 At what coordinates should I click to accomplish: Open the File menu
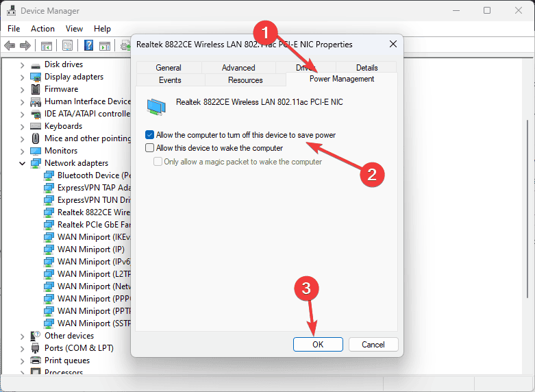click(x=14, y=29)
